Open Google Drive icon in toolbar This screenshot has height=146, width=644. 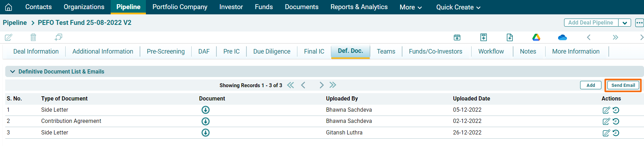(x=536, y=37)
